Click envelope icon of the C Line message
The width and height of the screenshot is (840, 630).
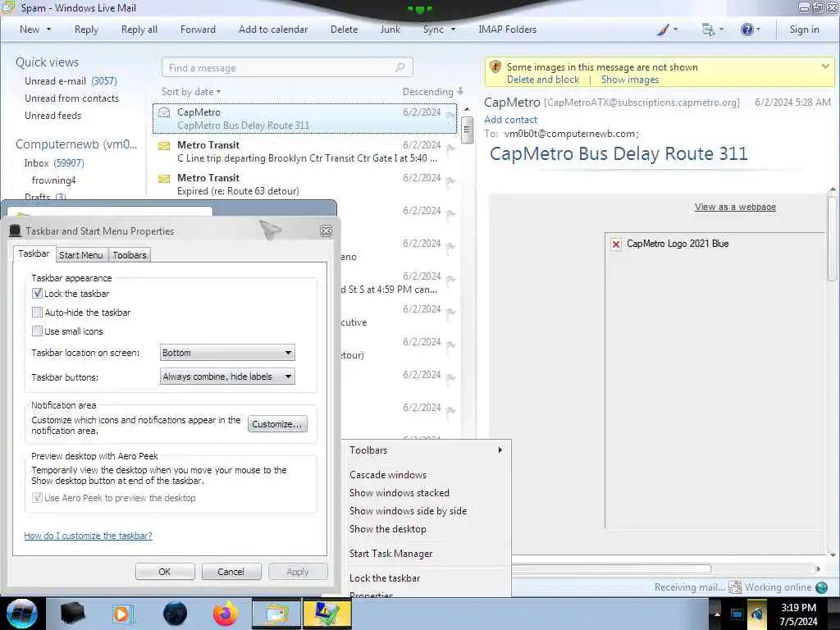tap(164, 146)
